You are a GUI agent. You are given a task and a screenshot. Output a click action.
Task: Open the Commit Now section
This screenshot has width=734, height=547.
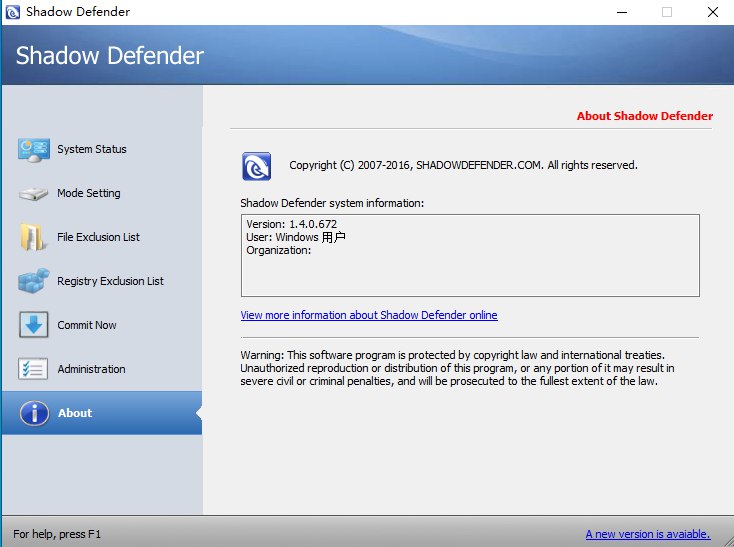click(x=87, y=325)
